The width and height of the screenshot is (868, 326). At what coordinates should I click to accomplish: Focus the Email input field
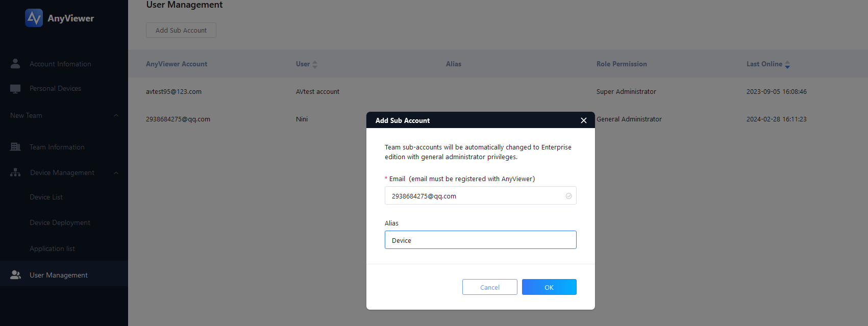click(475, 196)
